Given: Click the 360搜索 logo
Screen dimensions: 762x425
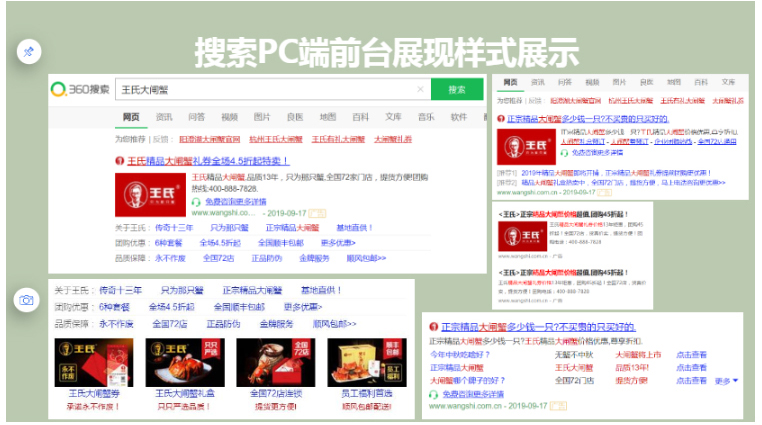Looking at the screenshot, I should point(80,90).
